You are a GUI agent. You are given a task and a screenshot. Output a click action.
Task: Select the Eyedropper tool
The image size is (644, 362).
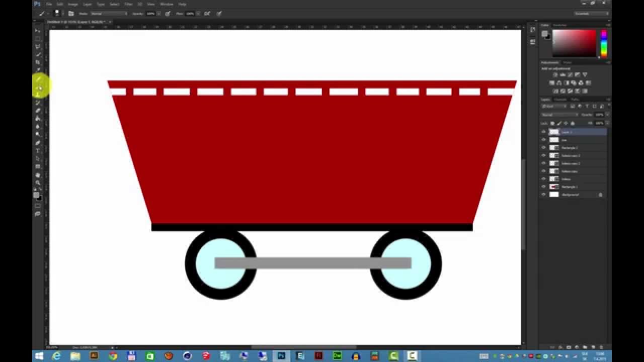coord(38,70)
